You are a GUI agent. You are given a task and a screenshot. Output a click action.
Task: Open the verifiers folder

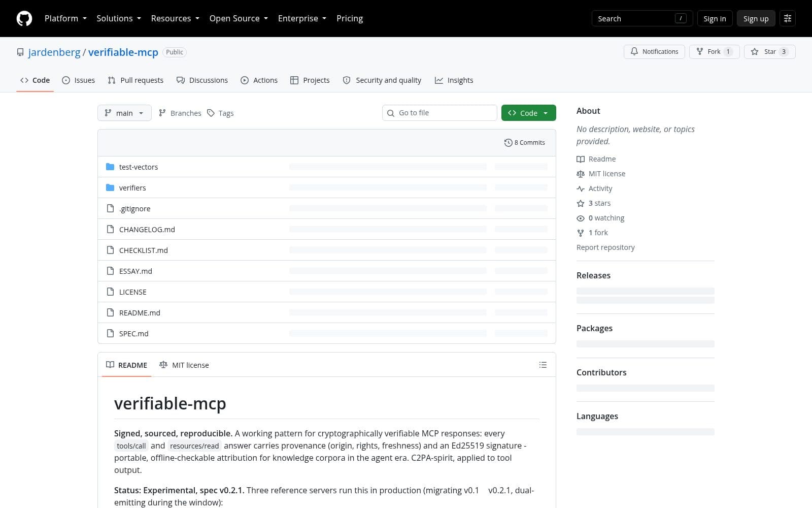[x=132, y=187]
